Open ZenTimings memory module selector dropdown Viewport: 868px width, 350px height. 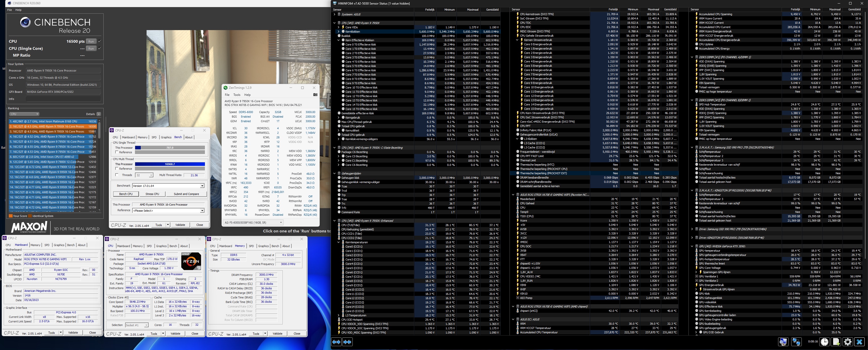pos(253,223)
